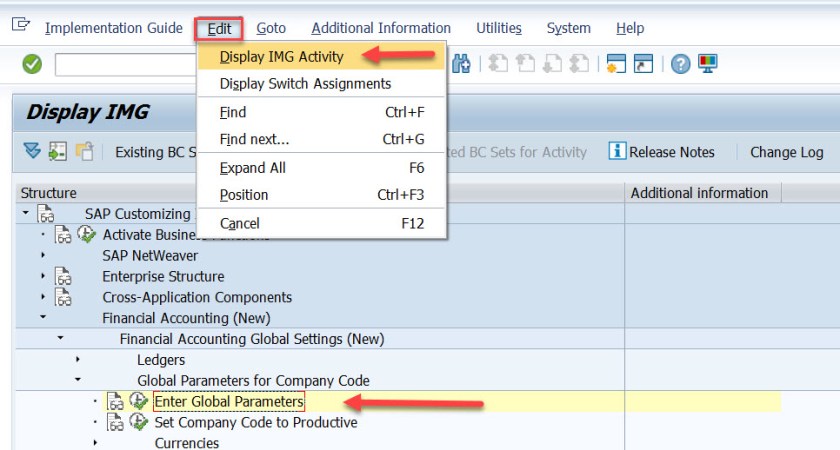Screen dimensions: 840x450
Task: Click execute icon beside Activate Business Functions
Action: point(86,235)
